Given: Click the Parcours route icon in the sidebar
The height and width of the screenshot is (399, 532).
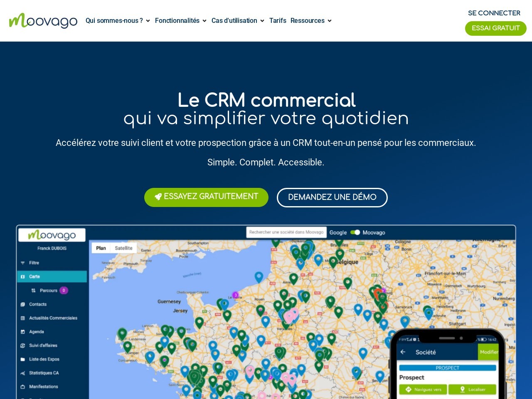Looking at the screenshot, I should point(34,291).
